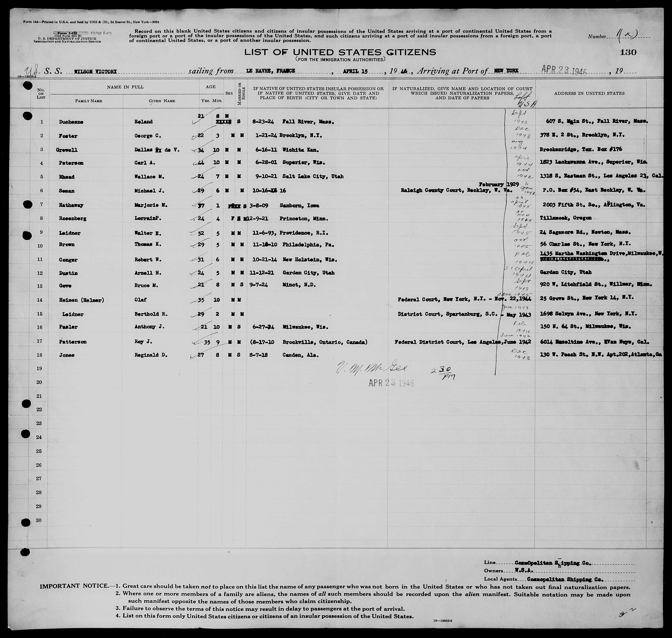
Task: Select given name 'Marjorie M.'
Action: (150, 205)
